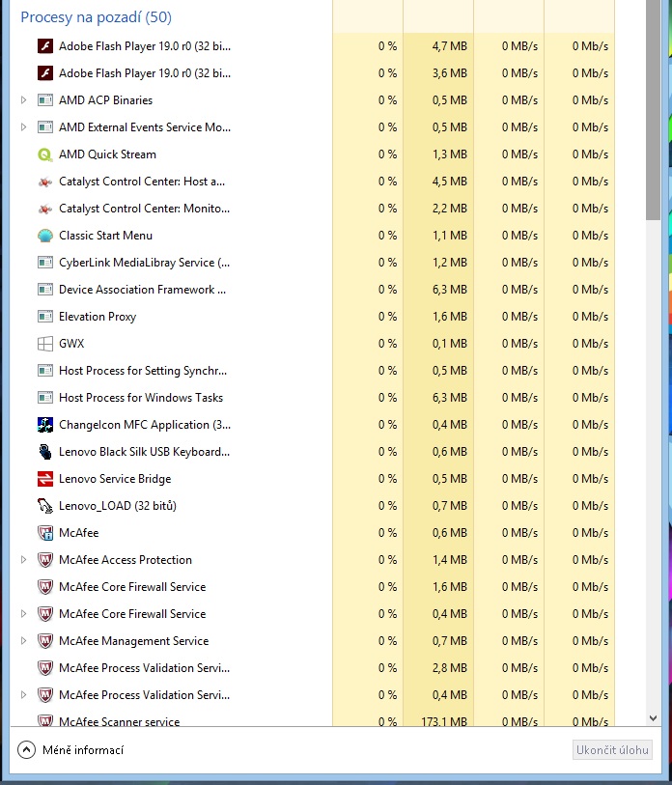Click the McAfee Management Service shield icon
Screen dimensions: 672x785
45,641
